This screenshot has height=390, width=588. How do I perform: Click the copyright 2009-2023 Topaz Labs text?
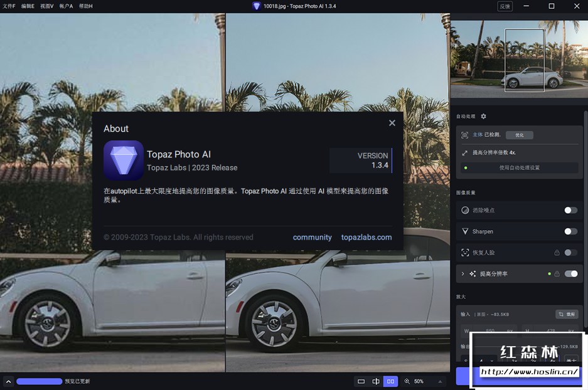coord(178,237)
